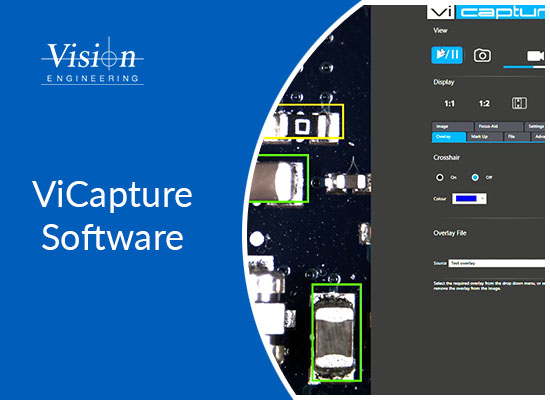The height and width of the screenshot is (400, 550).
Task: Click the Vision Engineering logo
Action: tap(93, 61)
